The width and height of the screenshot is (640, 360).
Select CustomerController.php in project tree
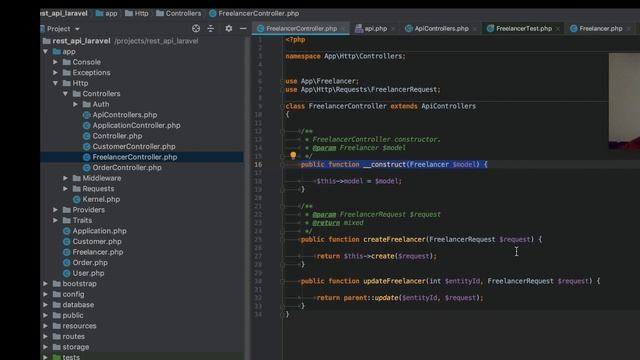pyautogui.click(x=134, y=147)
